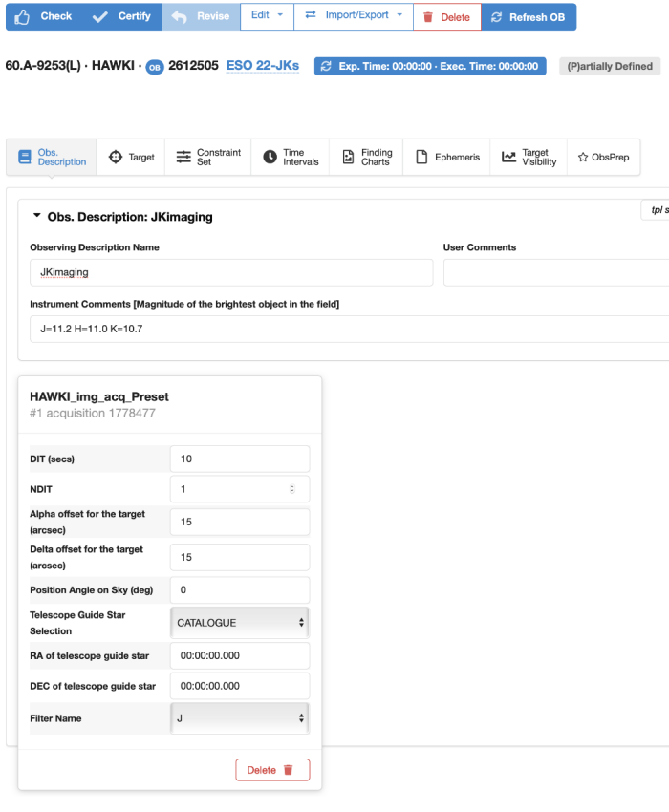This screenshot has height=812, width=669.
Task: Click the red Delete trash button in toolbar
Action: pos(446,17)
